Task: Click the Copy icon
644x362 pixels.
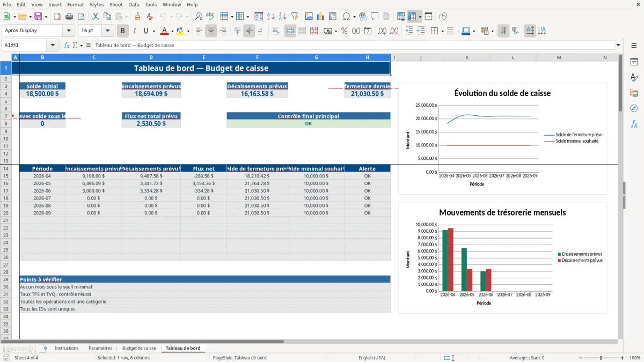Action: 107,17
